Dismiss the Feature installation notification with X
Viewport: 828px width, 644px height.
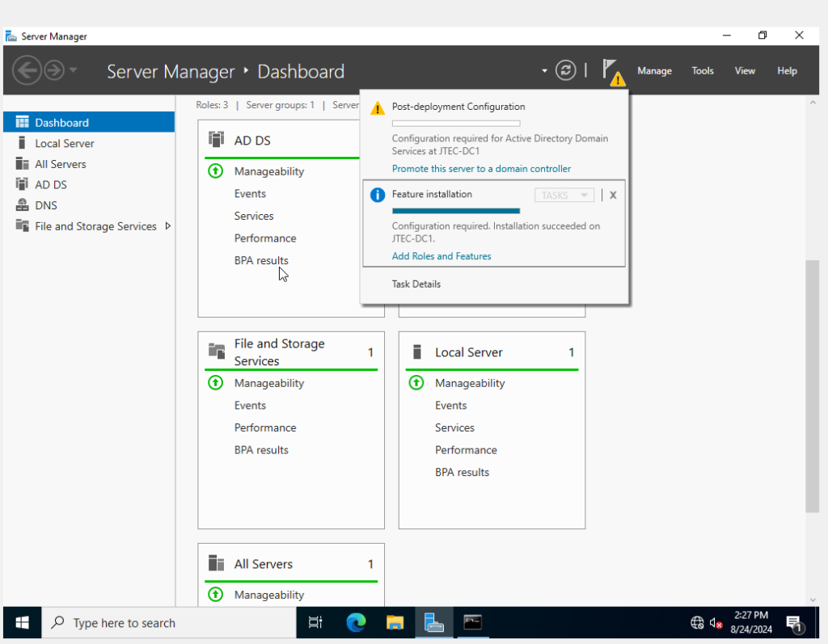pos(613,196)
